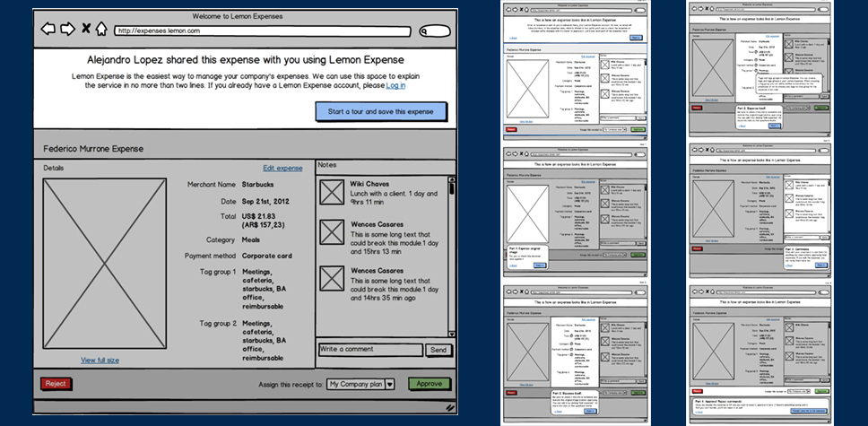Click the Tag group 1 label
Screen dimensions: 868x426
point(218,272)
